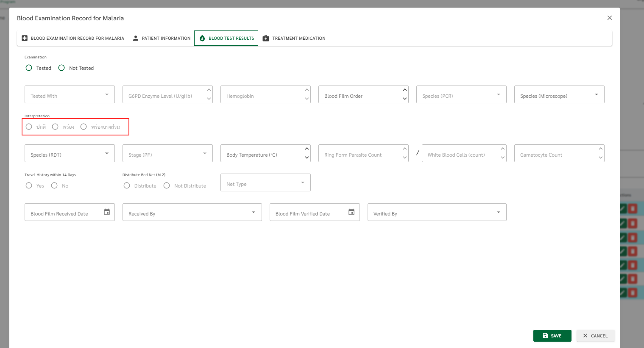This screenshot has height=348, width=644.
Task: Click the Treatment Medication kit icon
Action: tap(266, 38)
